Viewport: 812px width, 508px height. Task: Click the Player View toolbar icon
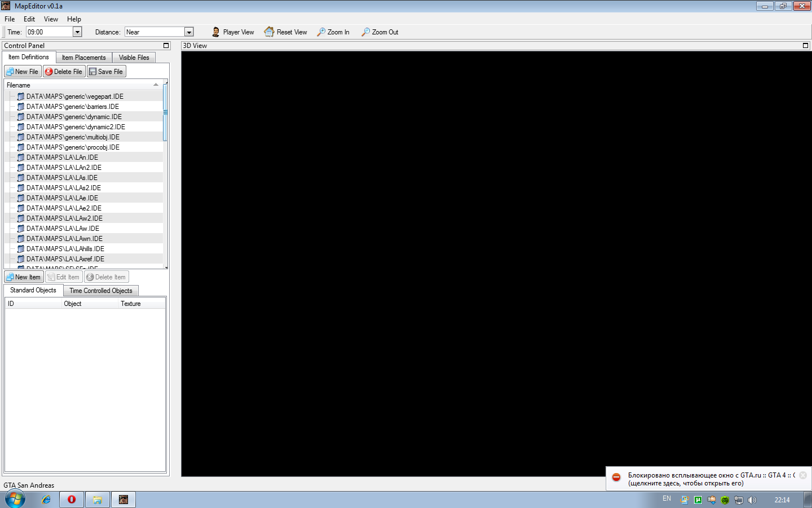(x=216, y=32)
